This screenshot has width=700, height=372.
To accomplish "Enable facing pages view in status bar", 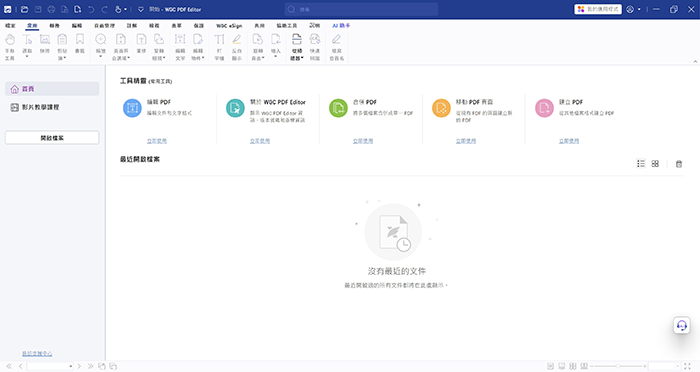I will tap(573, 366).
